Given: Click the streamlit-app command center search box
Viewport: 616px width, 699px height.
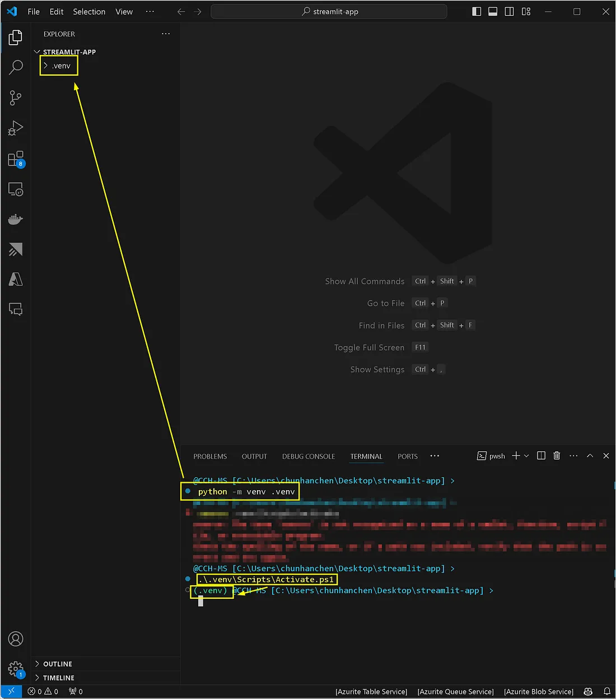Looking at the screenshot, I should (329, 12).
